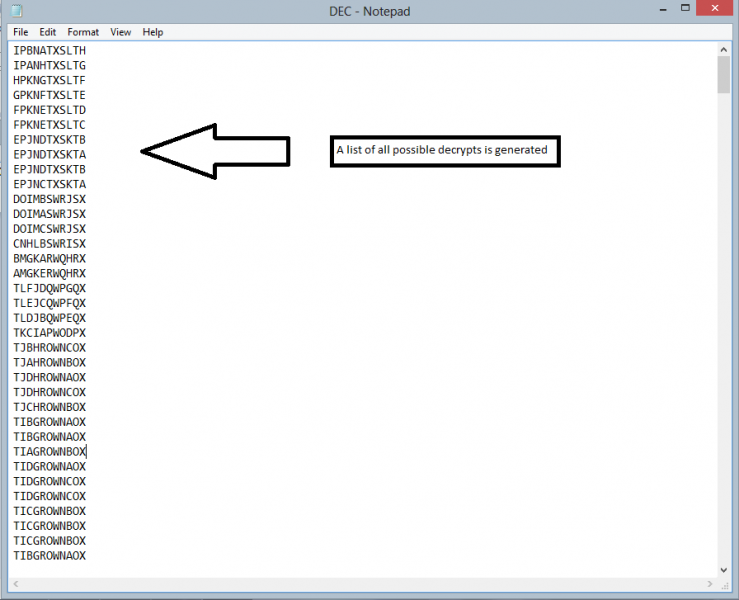Screen dimensions: 739x600
Task: Click the line DOIMBSWRJSX
Action: pyautogui.click(x=50, y=199)
